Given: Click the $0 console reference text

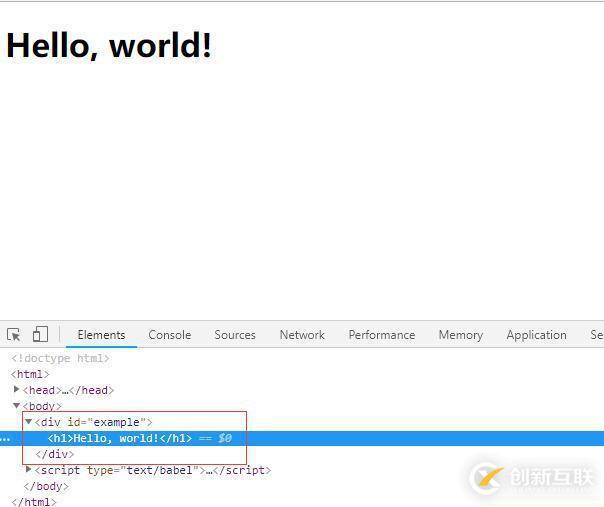Looking at the screenshot, I should click(x=225, y=438).
